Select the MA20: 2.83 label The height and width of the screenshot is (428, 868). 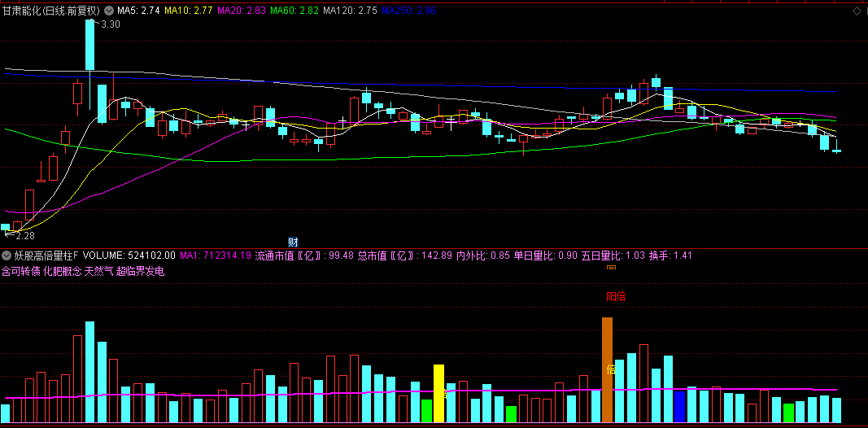coord(242,10)
